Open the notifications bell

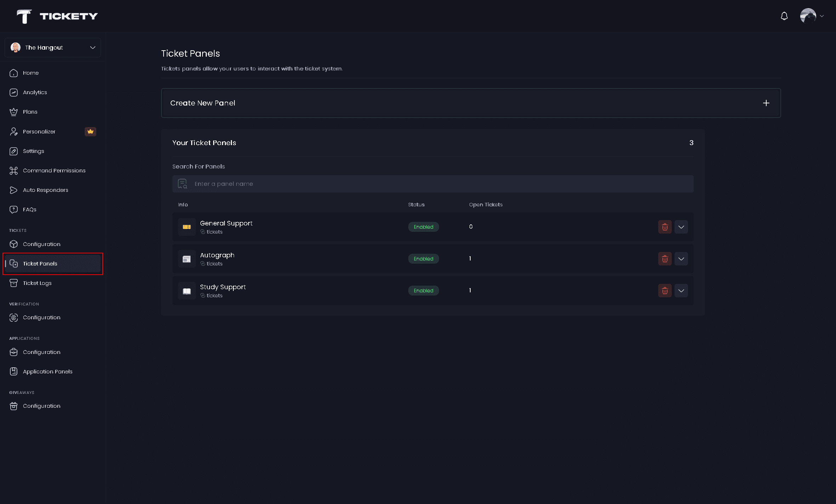pyautogui.click(x=784, y=16)
